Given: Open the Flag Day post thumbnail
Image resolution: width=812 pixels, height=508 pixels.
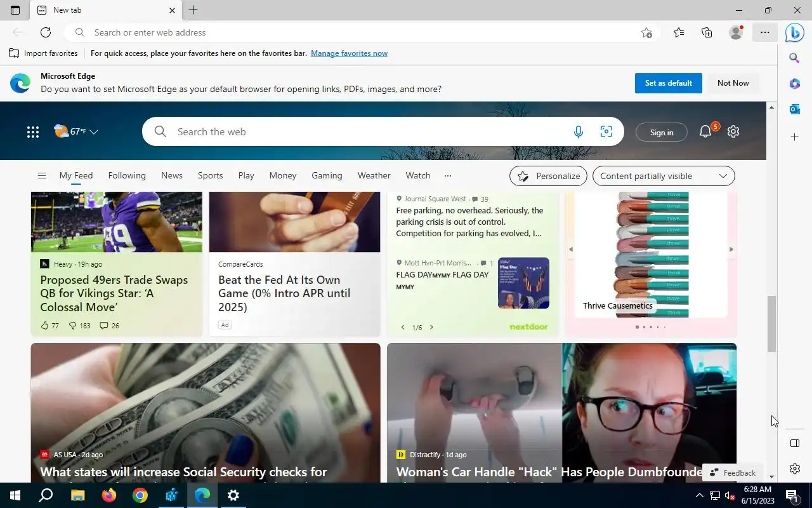Looking at the screenshot, I should click(x=523, y=283).
